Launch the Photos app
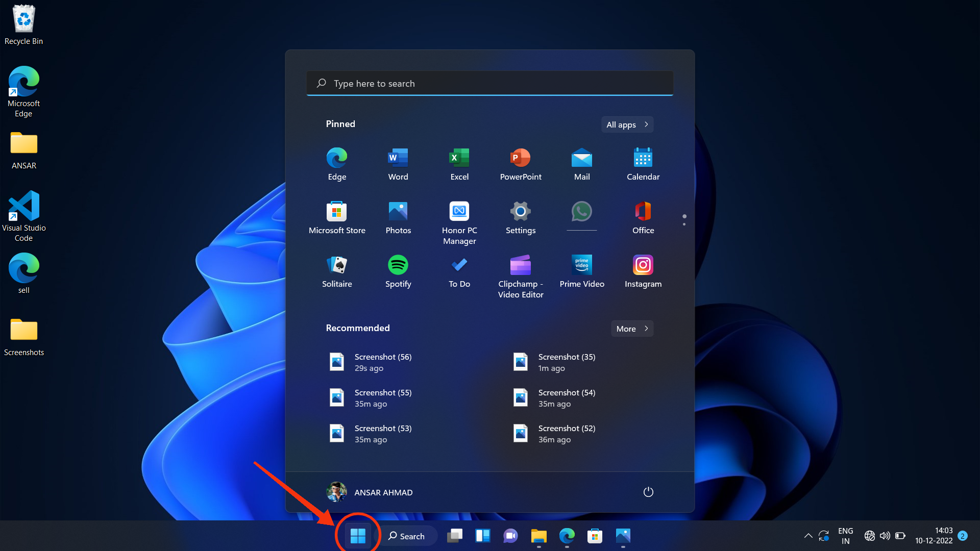 pyautogui.click(x=398, y=218)
